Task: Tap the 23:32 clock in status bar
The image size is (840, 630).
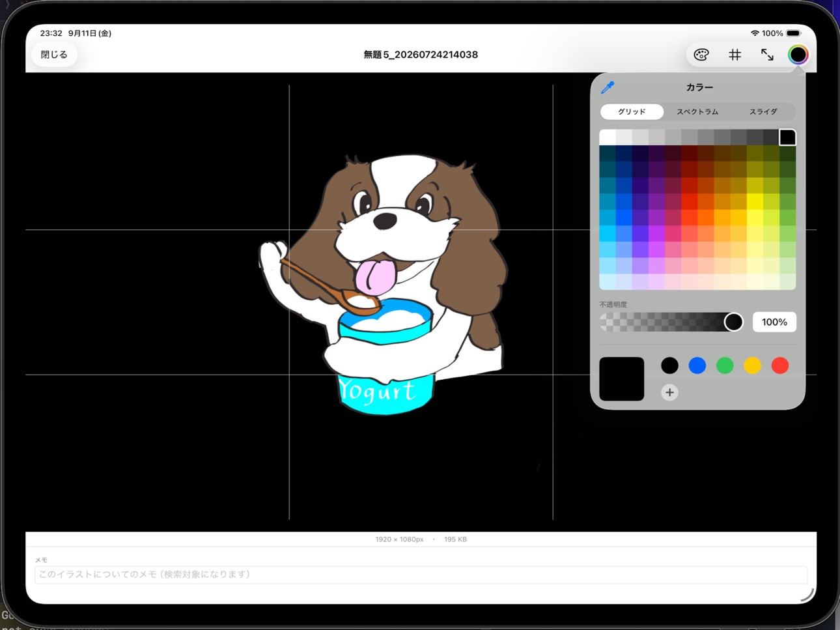Action: (51, 33)
